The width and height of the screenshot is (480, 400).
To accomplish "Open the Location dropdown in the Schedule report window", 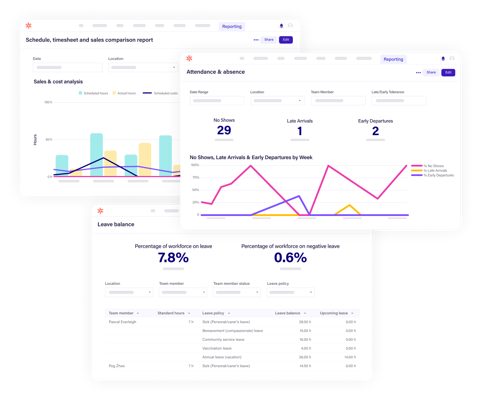I will coord(143,67).
